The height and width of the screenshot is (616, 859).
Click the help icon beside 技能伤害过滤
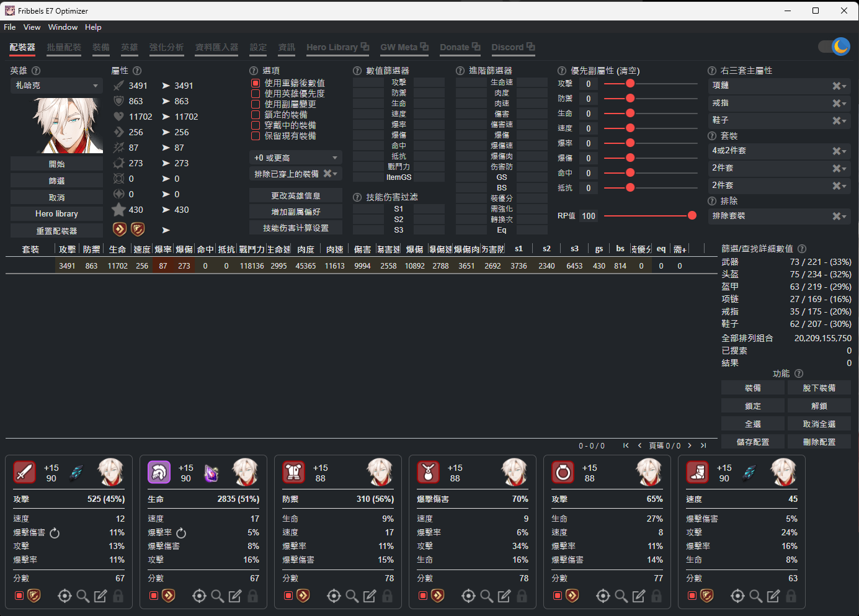(x=357, y=197)
